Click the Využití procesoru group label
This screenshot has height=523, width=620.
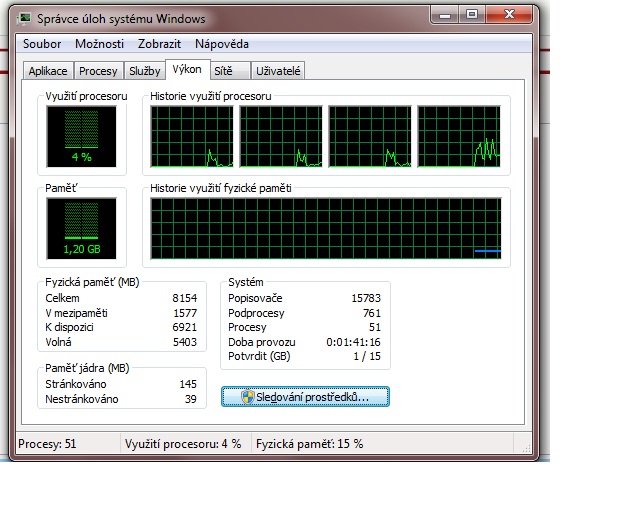(86, 96)
